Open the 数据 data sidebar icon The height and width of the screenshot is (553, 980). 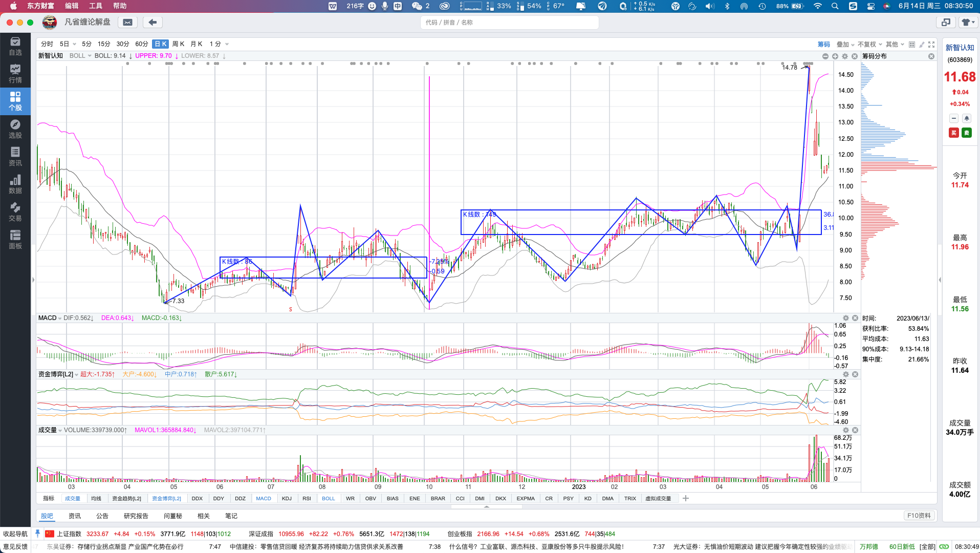point(15,184)
